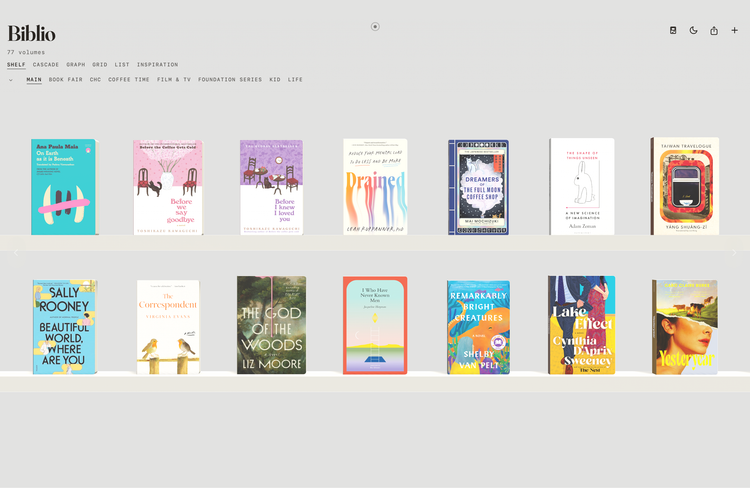This screenshot has width=750, height=488.
Task: Select the Kid shelf
Action: (275, 80)
